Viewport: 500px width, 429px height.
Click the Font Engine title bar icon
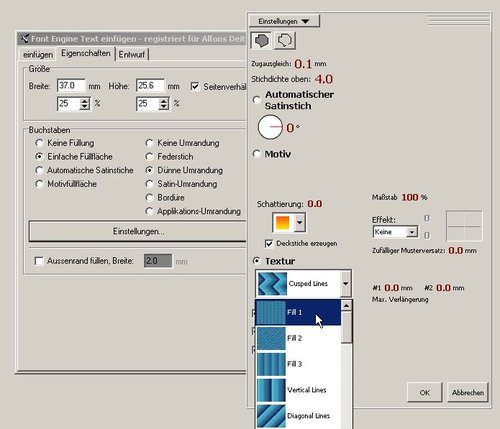click(x=24, y=39)
